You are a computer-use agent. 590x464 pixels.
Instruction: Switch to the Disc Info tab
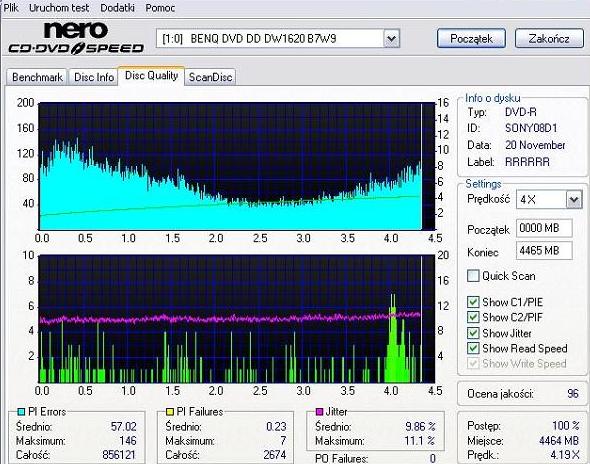(94, 77)
